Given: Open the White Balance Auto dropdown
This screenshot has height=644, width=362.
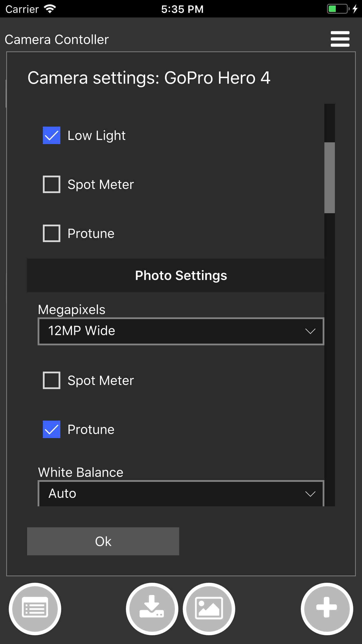Looking at the screenshot, I should click(x=181, y=494).
